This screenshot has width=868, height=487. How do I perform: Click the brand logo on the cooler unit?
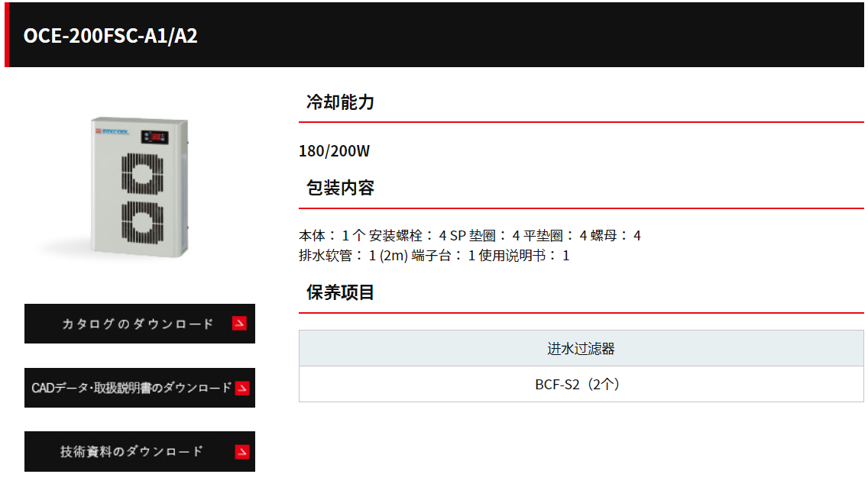pos(112,131)
